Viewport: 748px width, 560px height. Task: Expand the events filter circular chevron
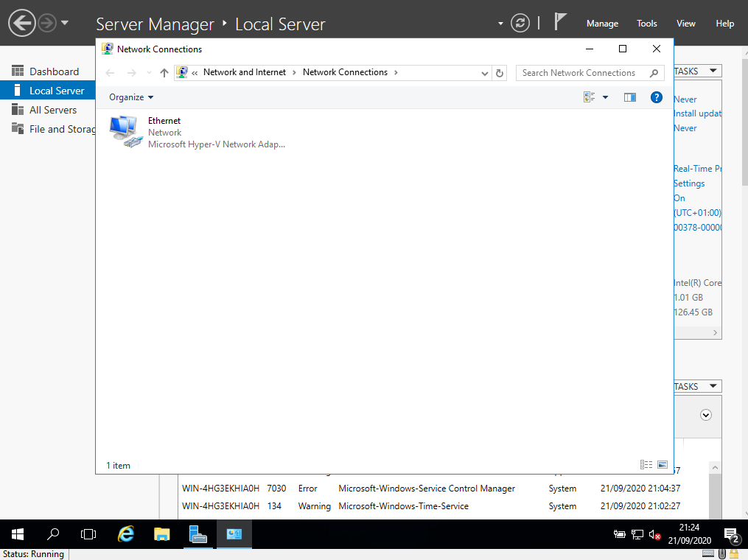click(706, 415)
